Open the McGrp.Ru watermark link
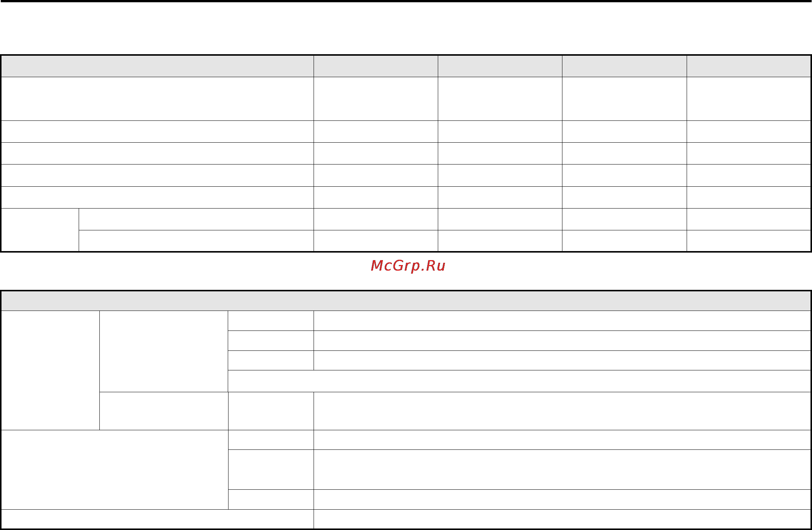This screenshot has width=812, height=530. coord(408,266)
